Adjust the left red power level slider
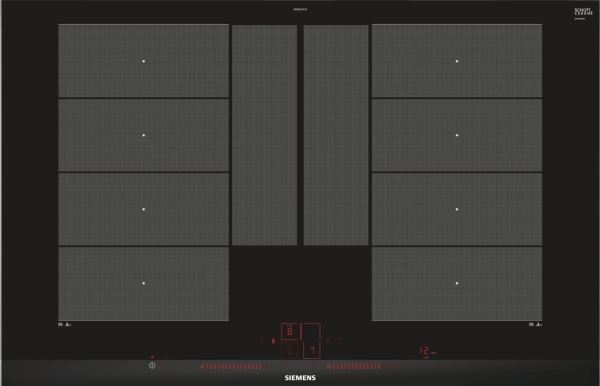600x386 pixels. (x=237, y=366)
